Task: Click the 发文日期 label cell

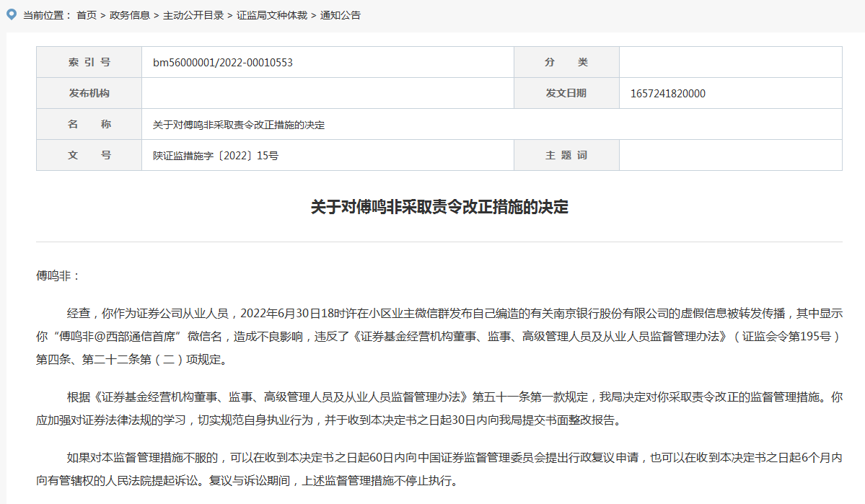Action: point(566,94)
